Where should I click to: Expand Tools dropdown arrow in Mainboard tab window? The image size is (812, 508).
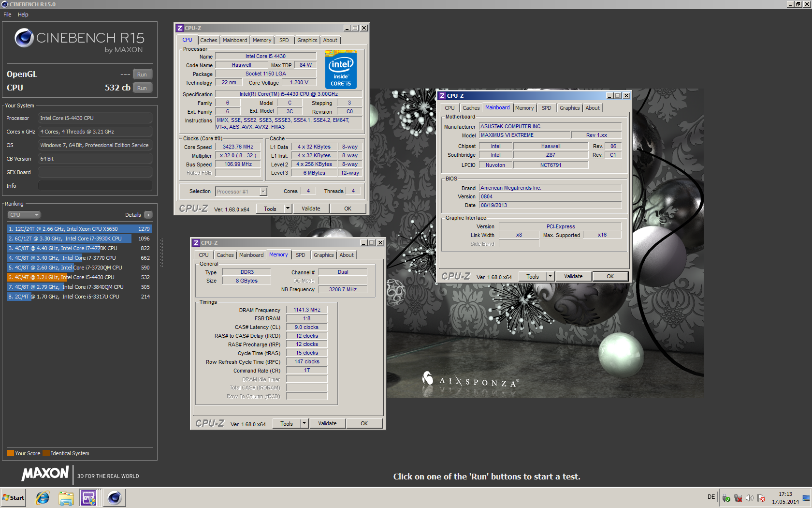coord(550,276)
